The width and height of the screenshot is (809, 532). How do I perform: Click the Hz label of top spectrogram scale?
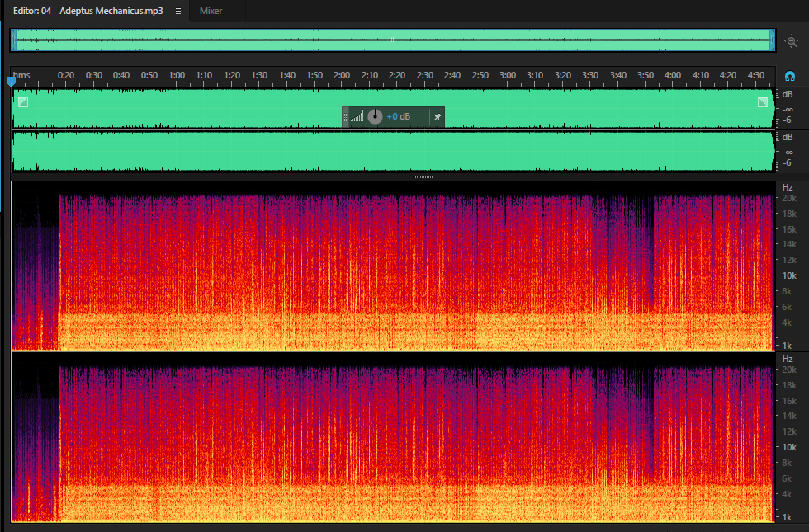click(x=788, y=188)
